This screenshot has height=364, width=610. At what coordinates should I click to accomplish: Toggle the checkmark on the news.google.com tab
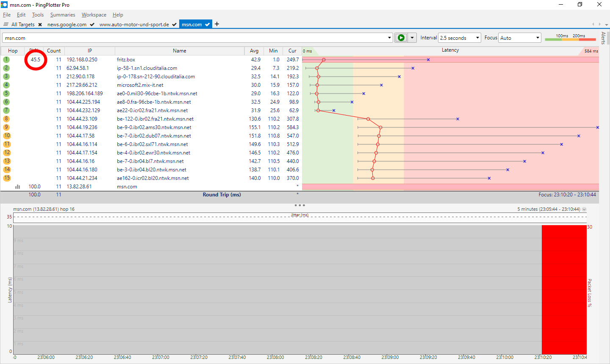coord(92,25)
